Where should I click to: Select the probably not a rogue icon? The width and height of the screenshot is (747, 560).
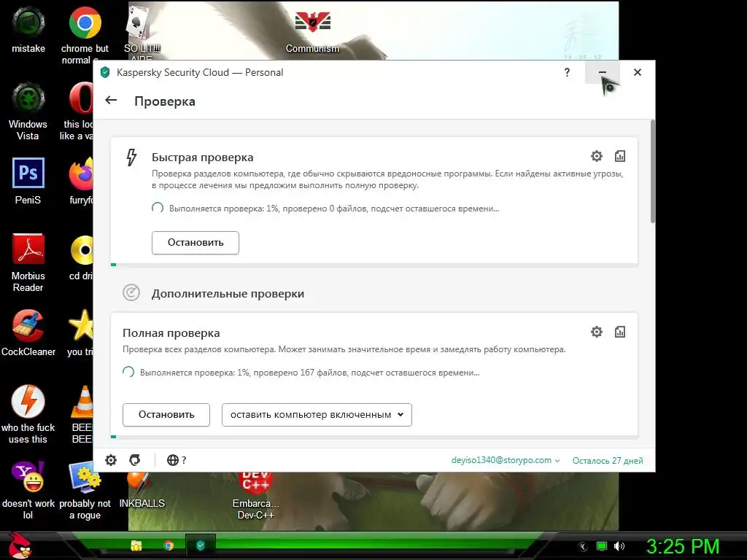click(x=85, y=491)
